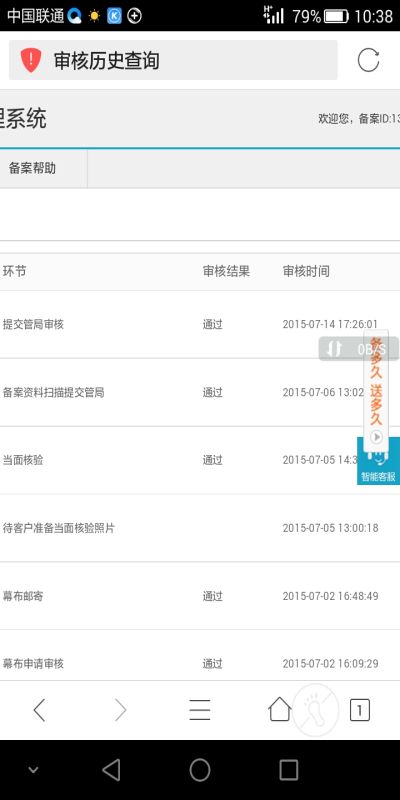This screenshot has height=800, width=400.
Task: Toggle the no-trace footprint icon
Action: tap(316, 710)
